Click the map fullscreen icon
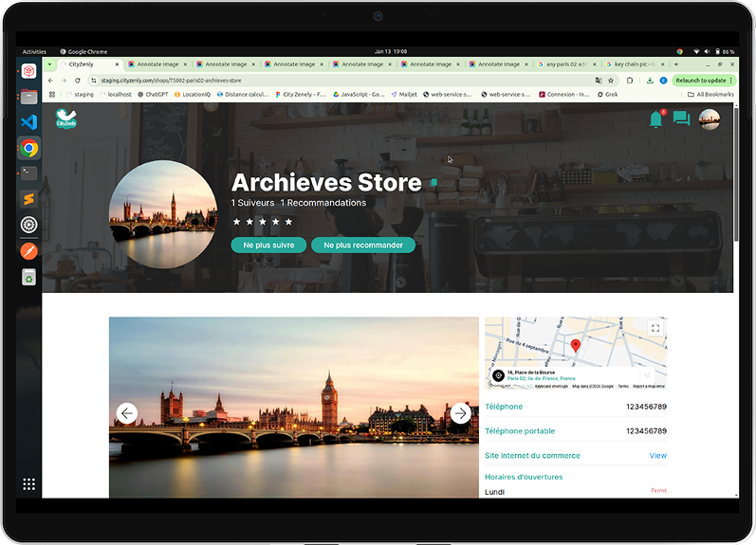 pyautogui.click(x=655, y=328)
